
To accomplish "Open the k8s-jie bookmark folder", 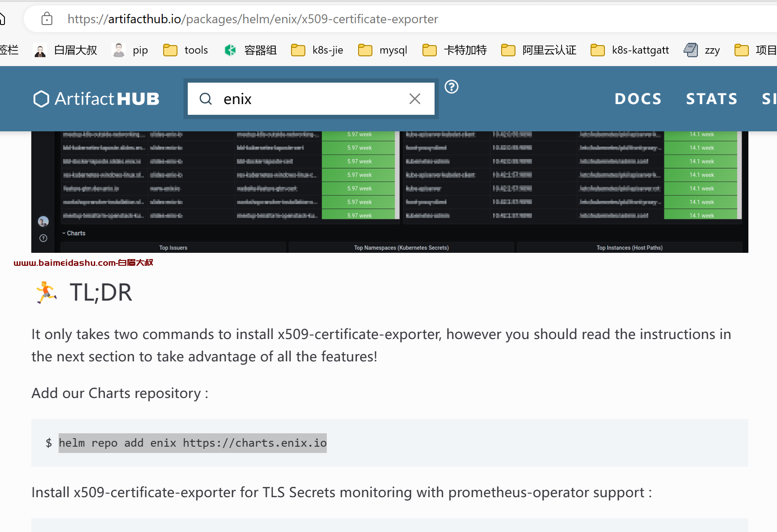I will pos(317,50).
